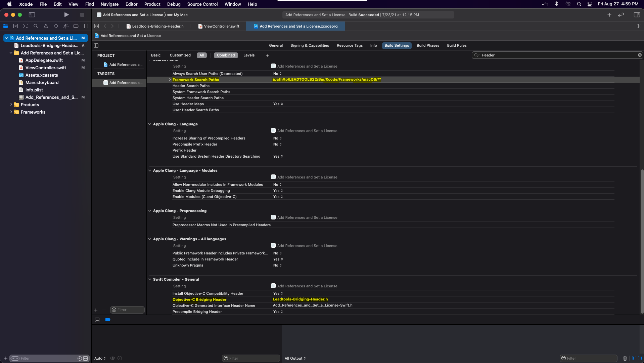The image size is (644, 363).
Task: Select Customized build settings filter
Action: coord(180,55)
